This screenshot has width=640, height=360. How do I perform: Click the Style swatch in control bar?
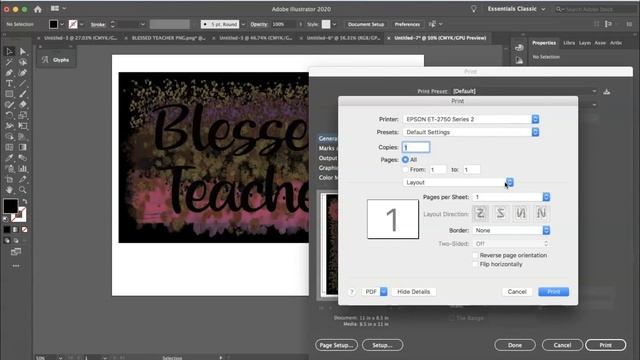click(x=326, y=24)
